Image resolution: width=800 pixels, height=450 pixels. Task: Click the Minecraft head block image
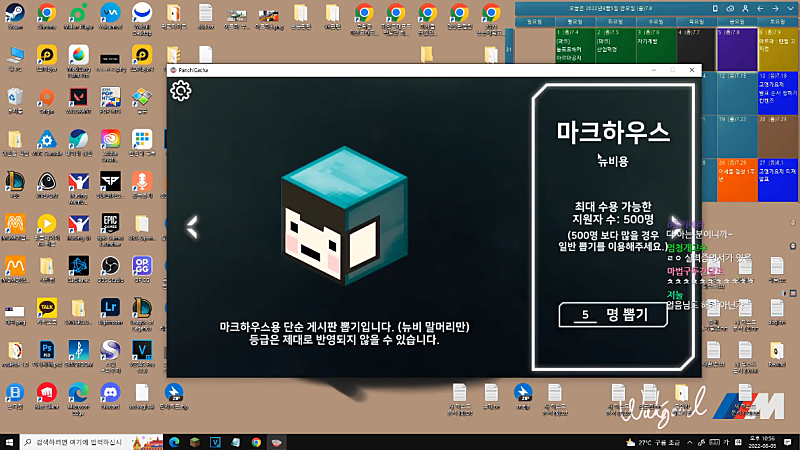pyautogui.click(x=344, y=215)
